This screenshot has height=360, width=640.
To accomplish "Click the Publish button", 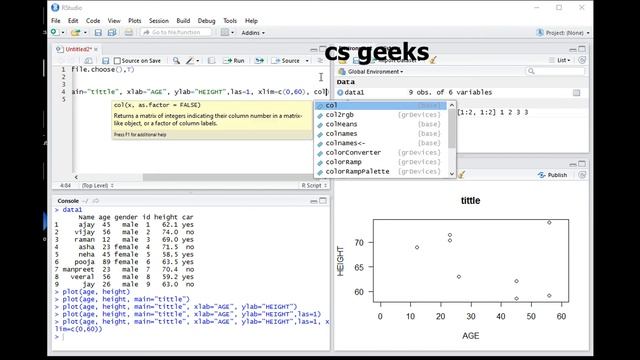I will 552,175.
